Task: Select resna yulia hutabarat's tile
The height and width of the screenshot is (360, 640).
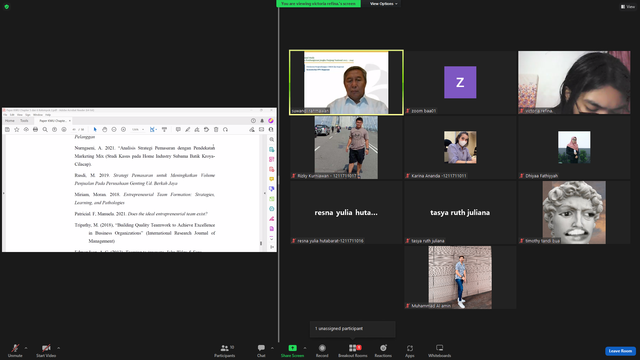Action: tap(346, 212)
